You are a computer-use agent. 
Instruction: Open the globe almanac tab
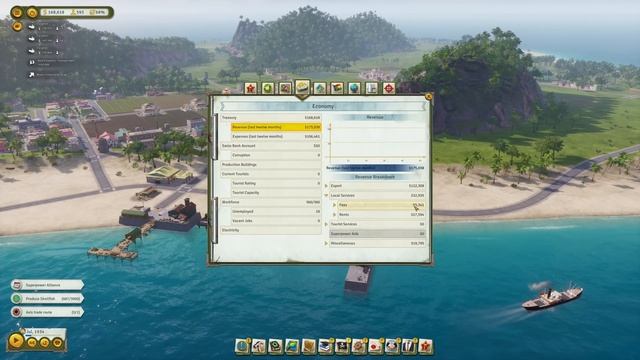pyautogui.click(x=354, y=88)
